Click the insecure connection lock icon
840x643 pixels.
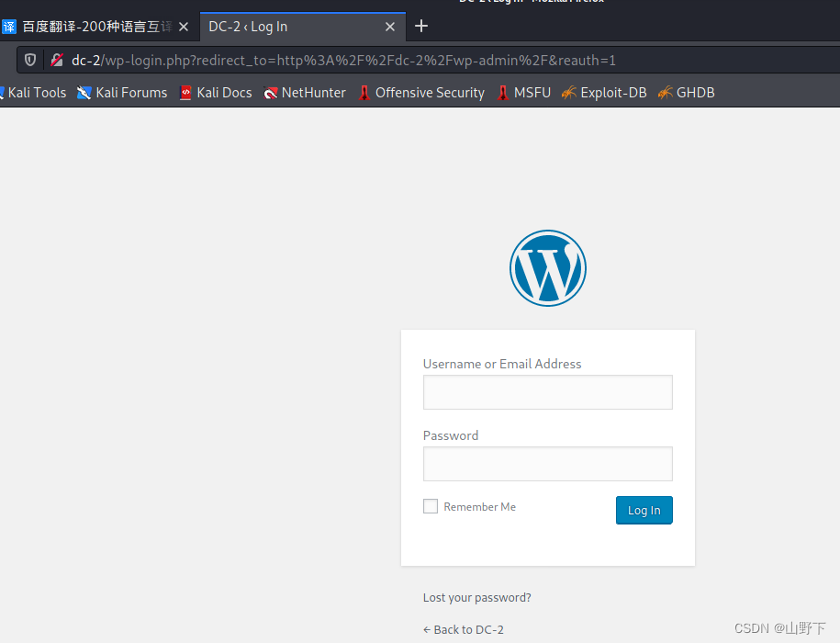click(x=57, y=60)
